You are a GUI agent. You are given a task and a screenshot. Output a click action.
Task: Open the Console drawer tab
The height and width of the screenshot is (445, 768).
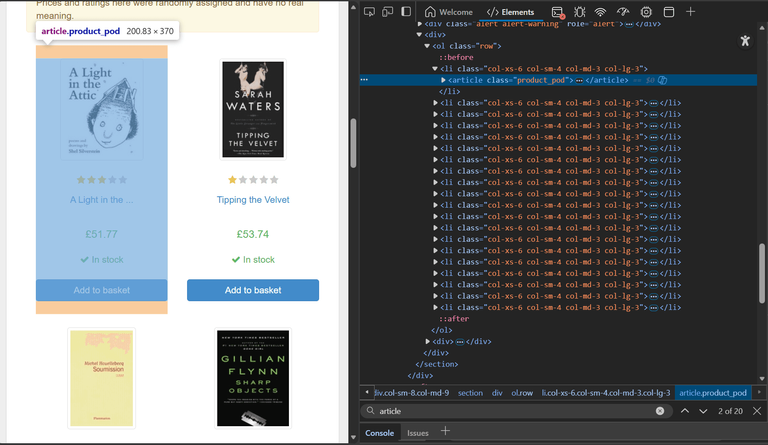379,433
